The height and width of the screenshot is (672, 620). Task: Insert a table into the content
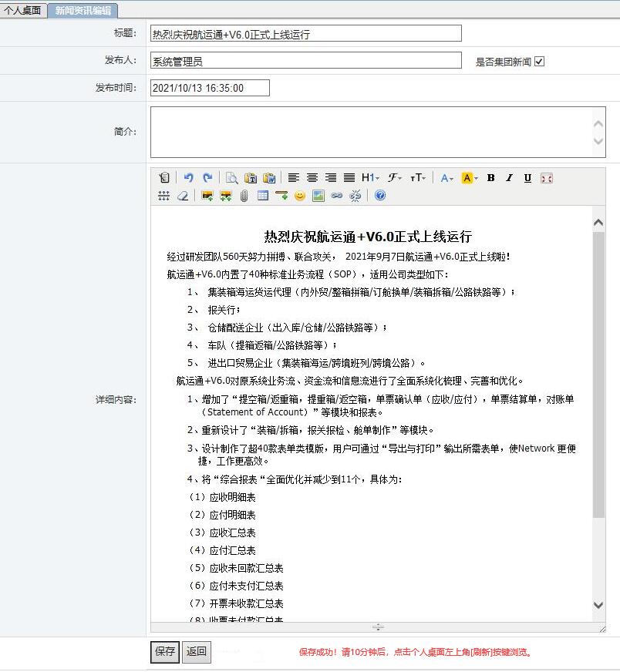(x=263, y=196)
